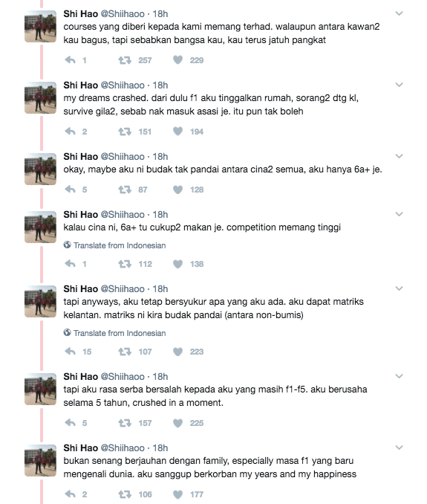Reply to the tweet with 15 replies
The height and width of the screenshot is (504, 427).
click(x=70, y=352)
